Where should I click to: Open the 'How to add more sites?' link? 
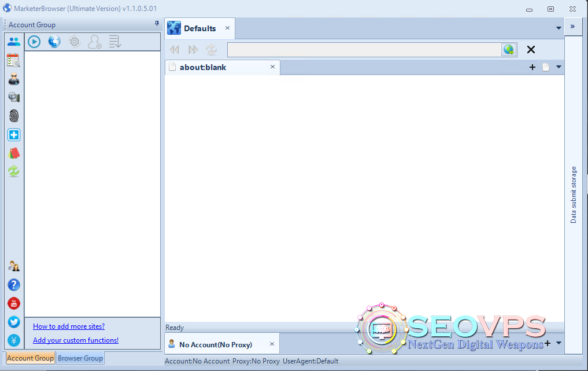pos(69,326)
